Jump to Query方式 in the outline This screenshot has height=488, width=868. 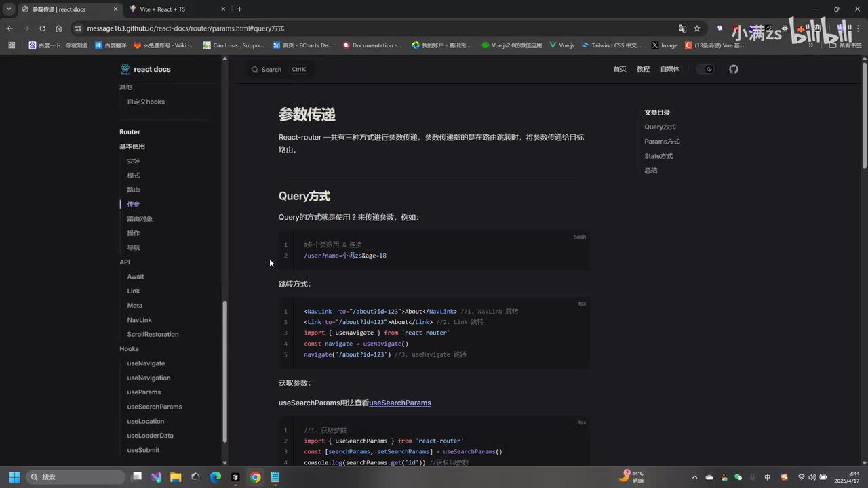tap(660, 127)
